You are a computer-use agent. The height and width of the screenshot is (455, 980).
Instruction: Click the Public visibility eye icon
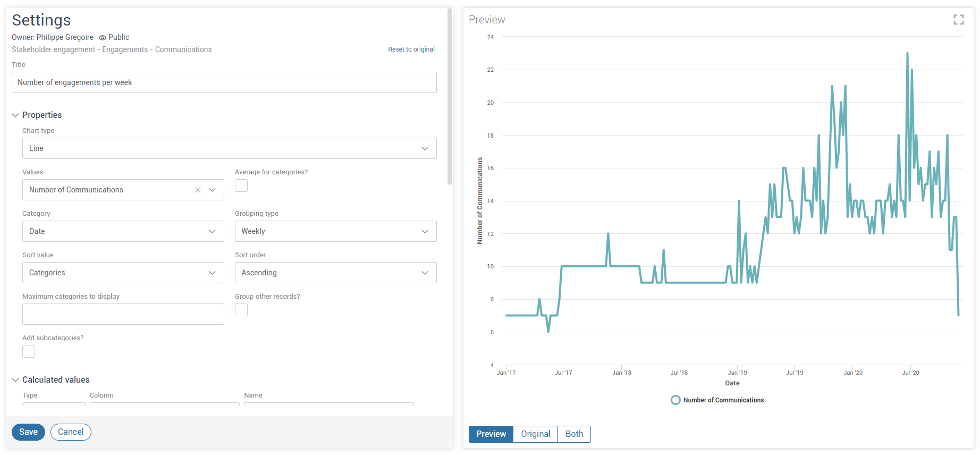(x=103, y=38)
